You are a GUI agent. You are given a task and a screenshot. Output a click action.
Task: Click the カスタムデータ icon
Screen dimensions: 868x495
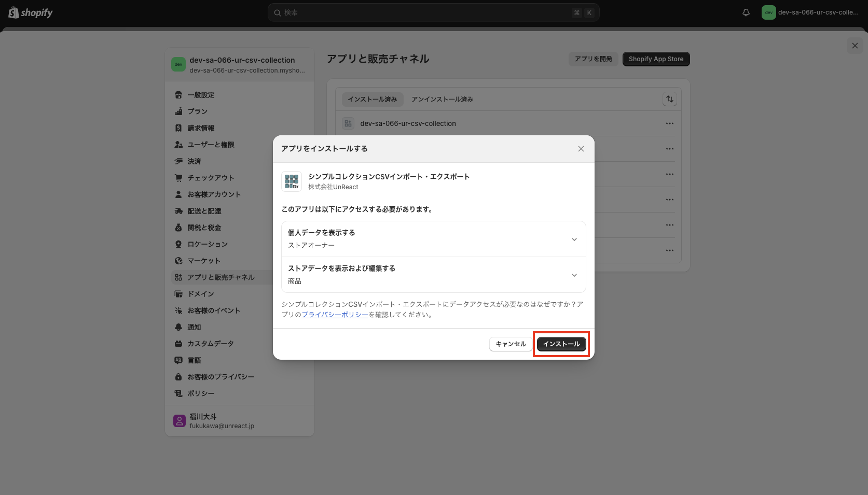coord(178,344)
